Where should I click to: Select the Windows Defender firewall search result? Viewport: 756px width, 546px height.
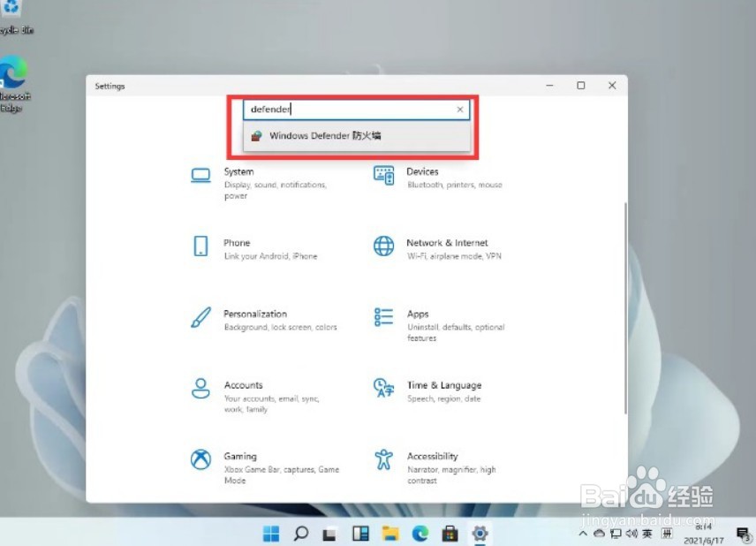[357, 136]
